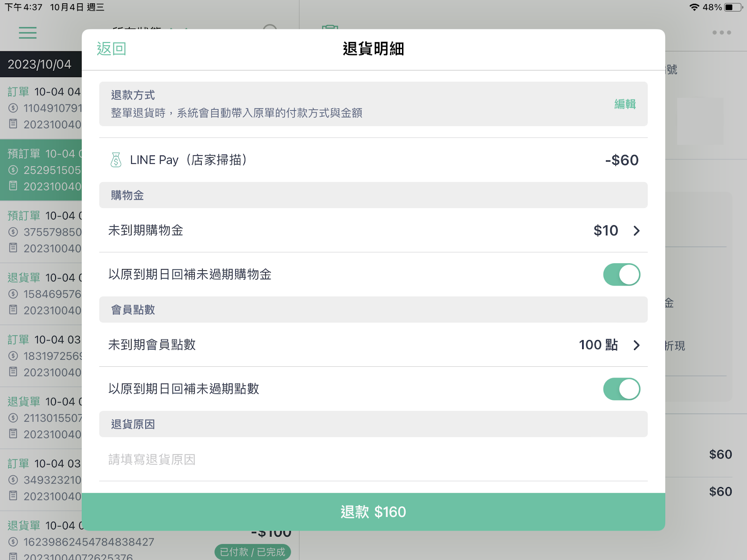The height and width of the screenshot is (560, 747).
Task: Expand 未到期會員點數 100 點 chevron
Action: tap(636, 345)
